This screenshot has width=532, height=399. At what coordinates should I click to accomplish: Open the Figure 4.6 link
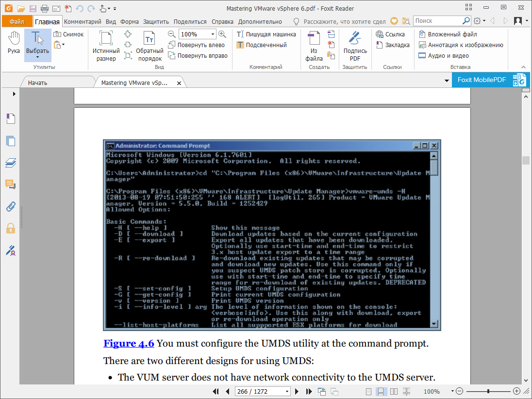point(129,343)
